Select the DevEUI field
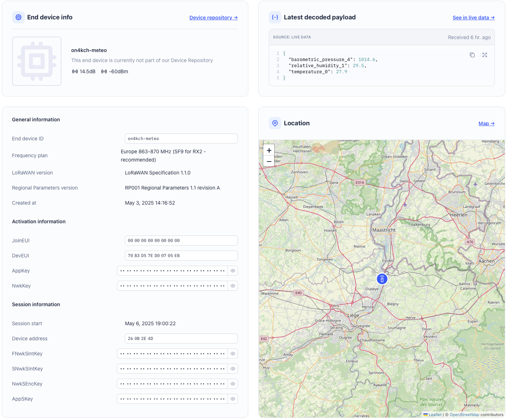Image resolution: width=507 pixels, height=420 pixels. coord(181,256)
